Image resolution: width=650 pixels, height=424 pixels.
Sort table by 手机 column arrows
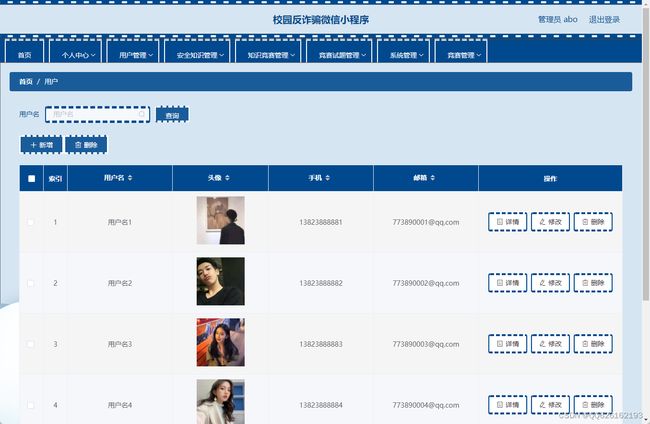pyautogui.click(x=327, y=178)
